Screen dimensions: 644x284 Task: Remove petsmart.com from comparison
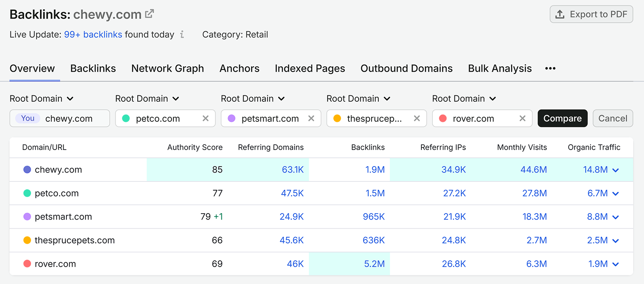(x=311, y=118)
